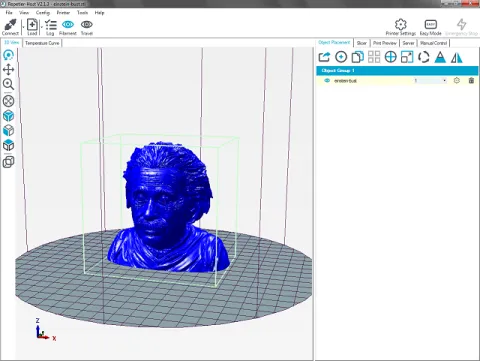
Task: Activate the Zoom view tool
Action: pos(8,84)
